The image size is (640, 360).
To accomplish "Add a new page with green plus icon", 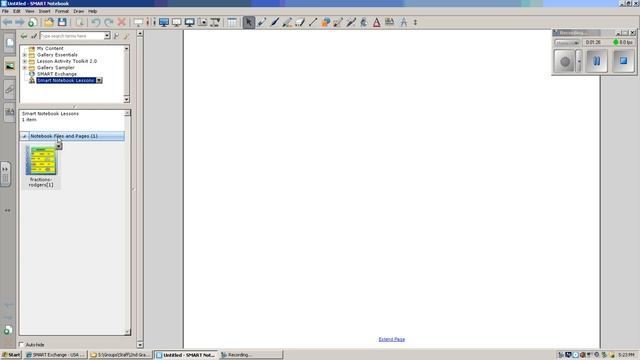I will pos(33,22).
